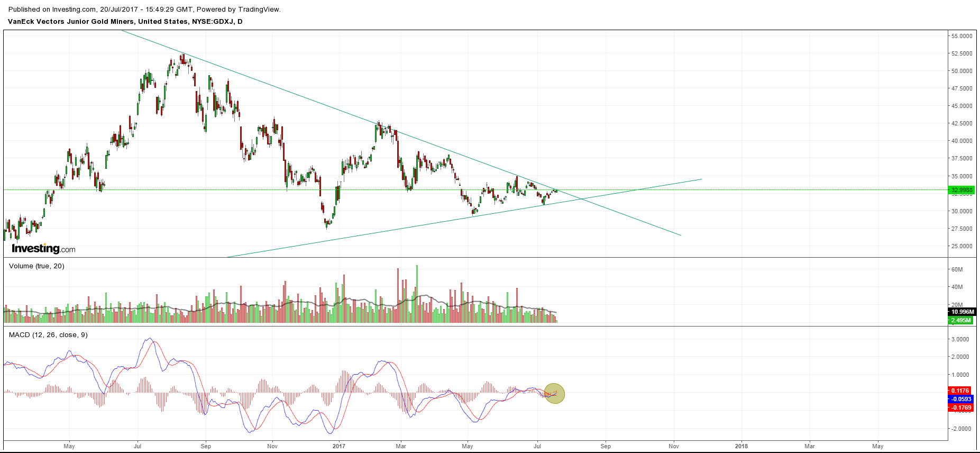The width and height of the screenshot is (980, 453).
Task: Click the red -0.1769 MACD value tag
Action: pos(960,407)
